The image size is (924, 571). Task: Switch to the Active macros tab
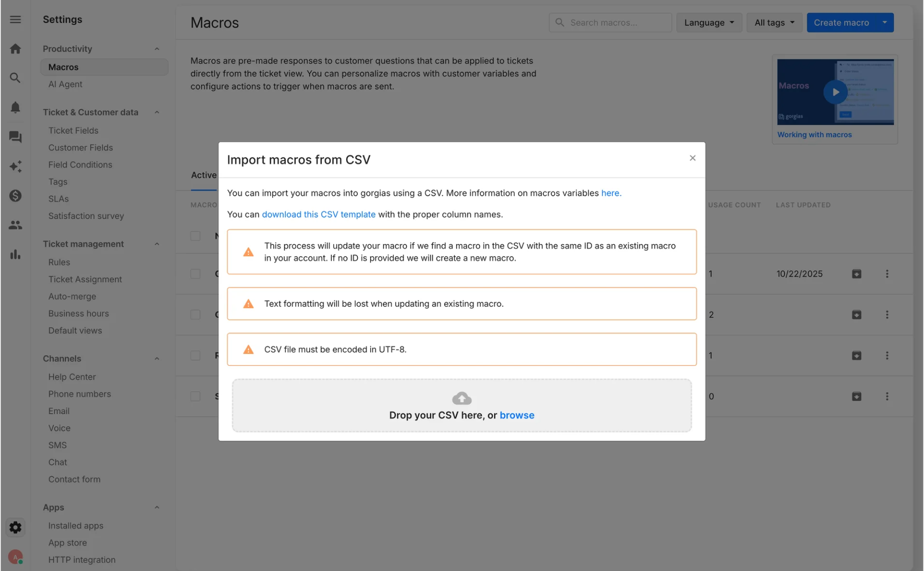(203, 175)
